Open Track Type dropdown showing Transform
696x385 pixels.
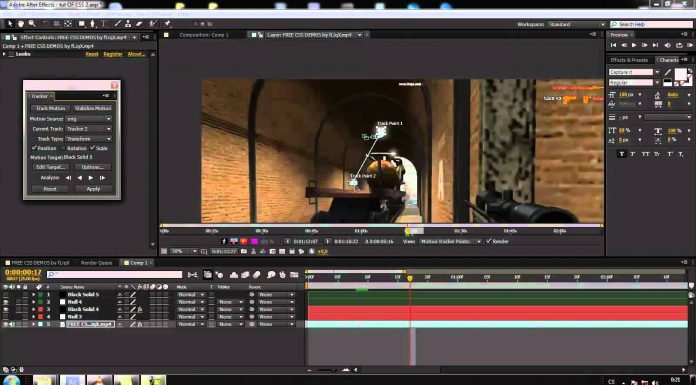[x=88, y=139]
